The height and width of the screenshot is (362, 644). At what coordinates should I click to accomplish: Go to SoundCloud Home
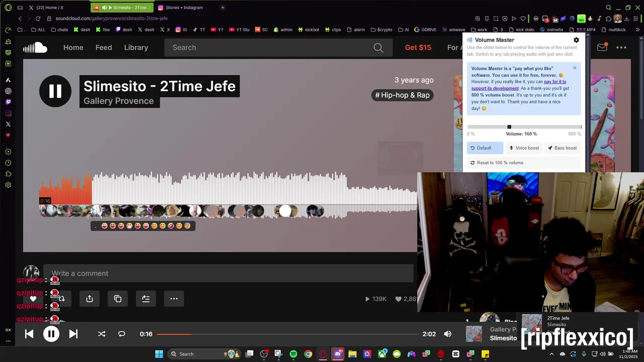tap(73, 47)
